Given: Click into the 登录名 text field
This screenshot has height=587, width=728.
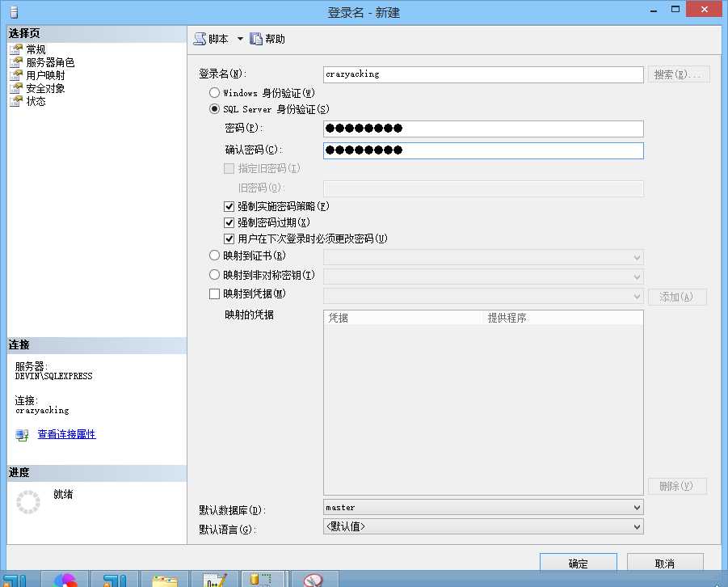Looking at the screenshot, I should coord(483,74).
